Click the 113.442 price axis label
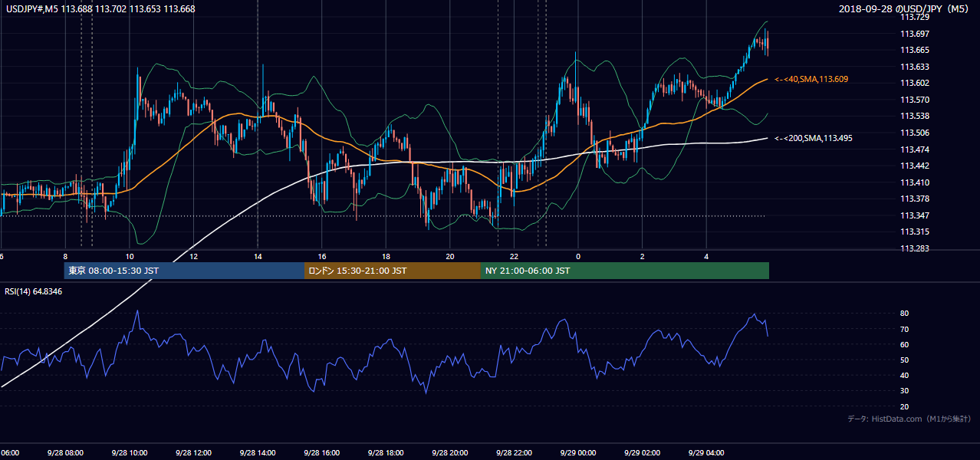 pyautogui.click(x=916, y=166)
